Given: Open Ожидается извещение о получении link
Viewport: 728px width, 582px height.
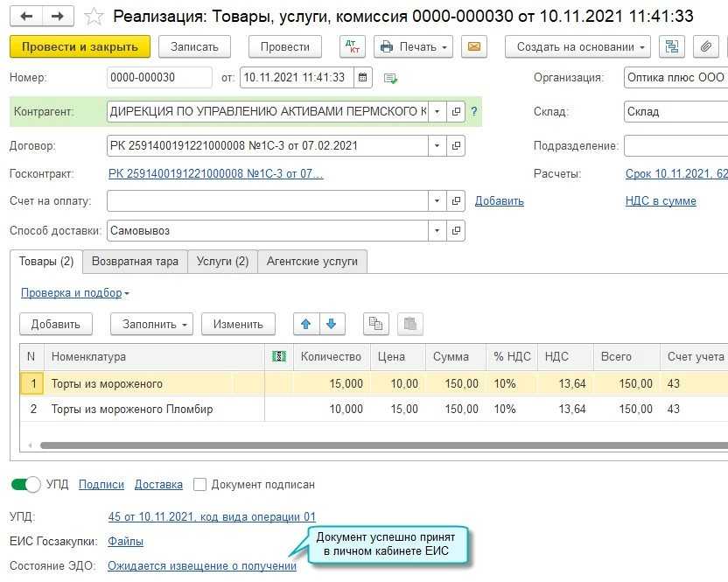Looking at the screenshot, I should (201, 566).
